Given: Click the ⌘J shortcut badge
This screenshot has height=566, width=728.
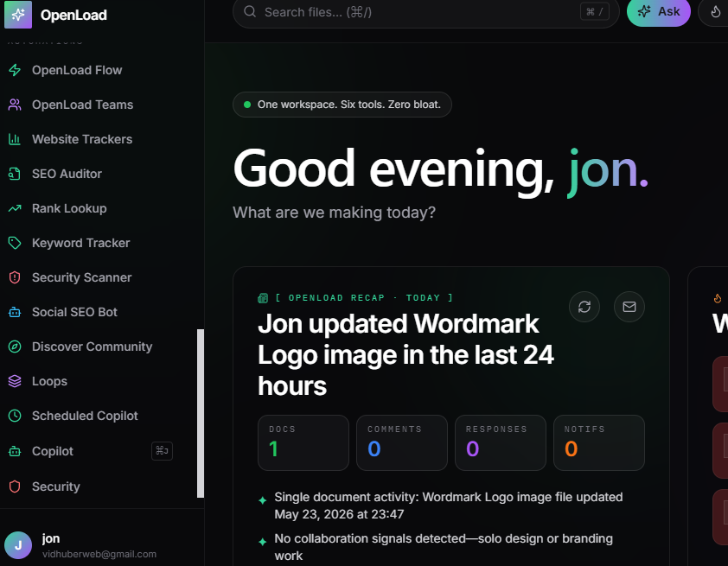Looking at the screenshot, I should (162, 451).
